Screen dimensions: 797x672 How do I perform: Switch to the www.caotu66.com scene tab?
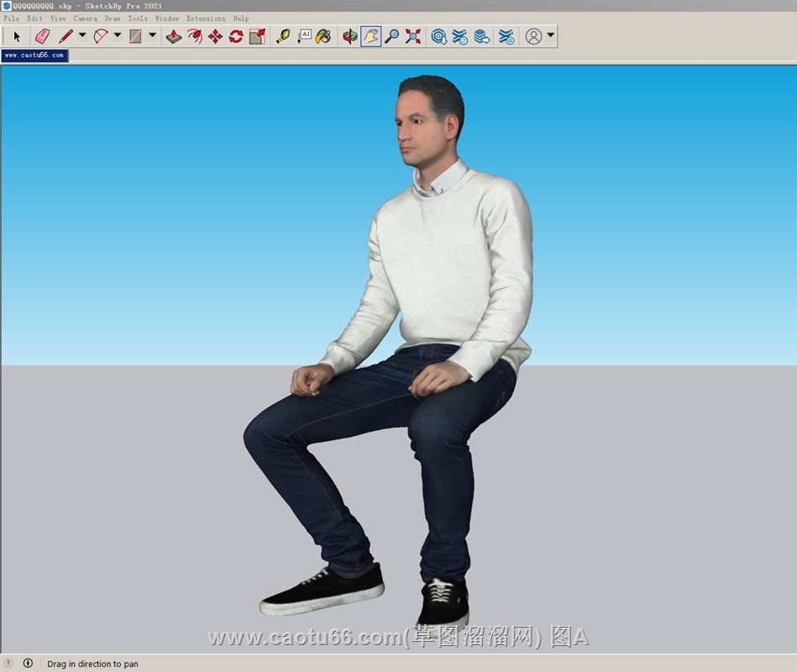34,55
